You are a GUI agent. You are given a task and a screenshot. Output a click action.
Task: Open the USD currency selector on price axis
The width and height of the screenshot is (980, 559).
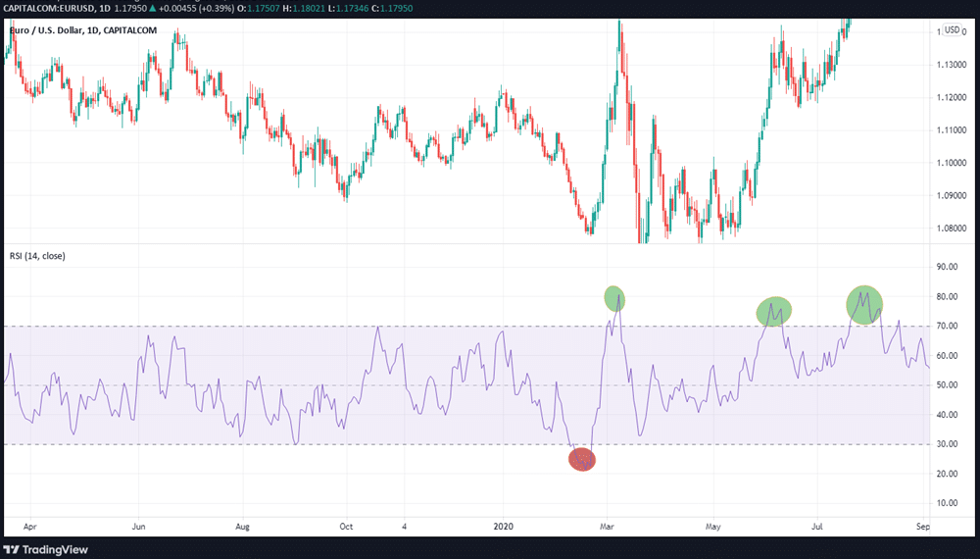point(953,30)
